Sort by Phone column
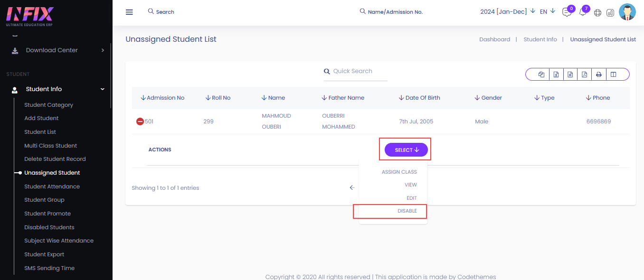 click(x=598, y=98)
